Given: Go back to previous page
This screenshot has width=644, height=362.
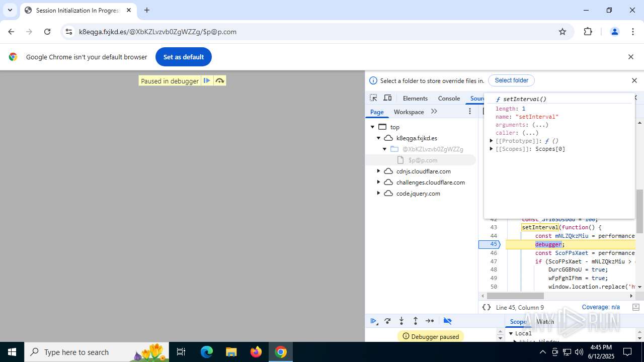Looking at the screenshot, I should click(x=11, y=32).
